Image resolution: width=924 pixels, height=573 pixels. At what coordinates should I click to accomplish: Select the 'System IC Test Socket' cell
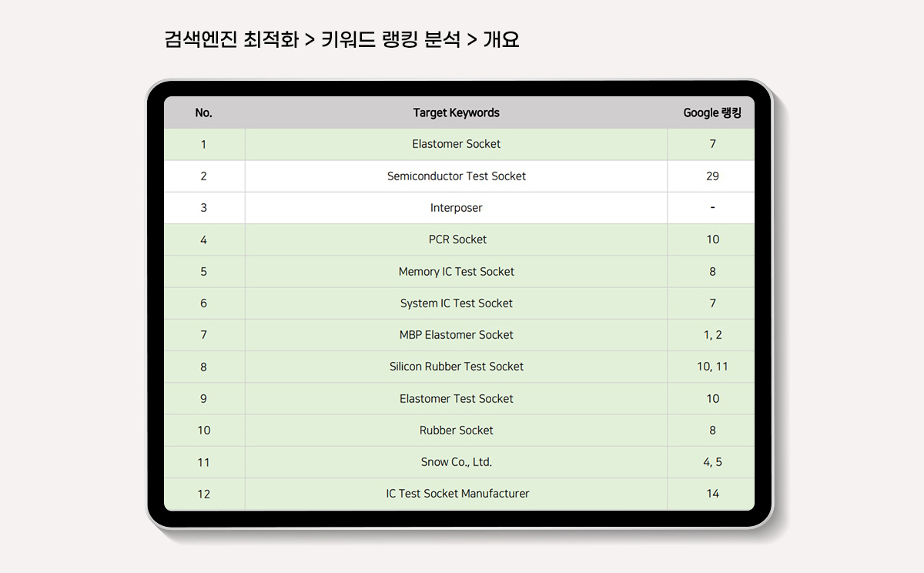coord(456,303)
